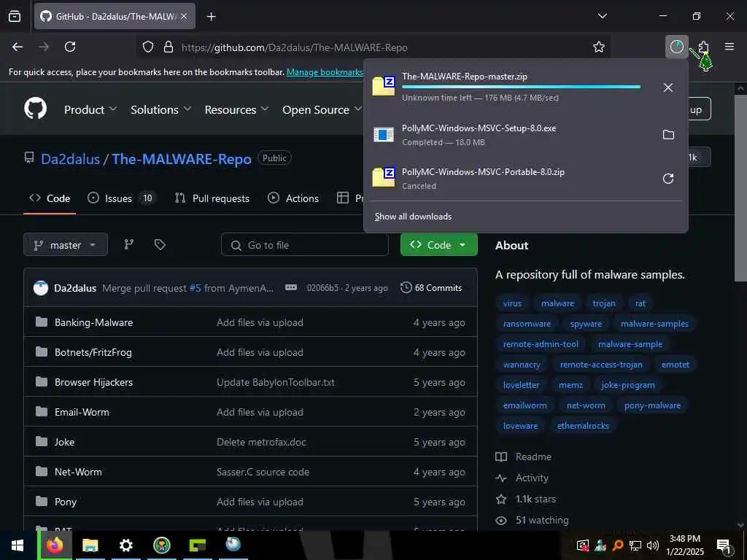Expand the Solutions menu
The image size is (747, 560).
[161, 109]
